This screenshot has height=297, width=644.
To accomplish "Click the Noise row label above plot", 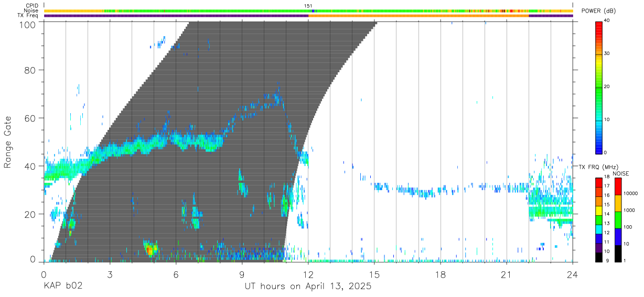I will click(x=31, y=10).
